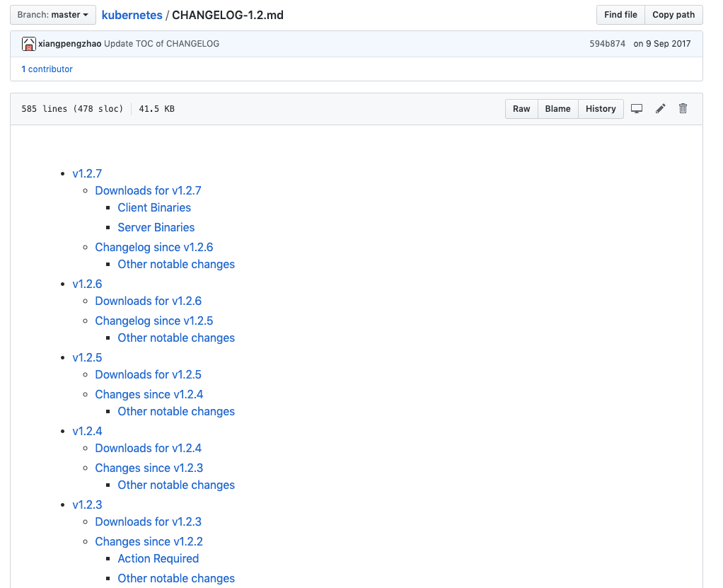Open Changes since v1.2.2

149,541
